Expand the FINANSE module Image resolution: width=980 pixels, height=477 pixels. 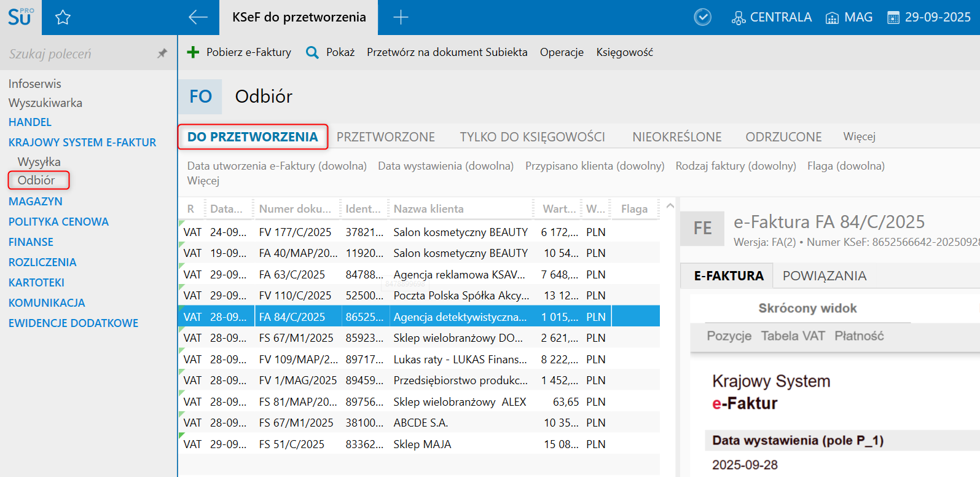[31, 242]
